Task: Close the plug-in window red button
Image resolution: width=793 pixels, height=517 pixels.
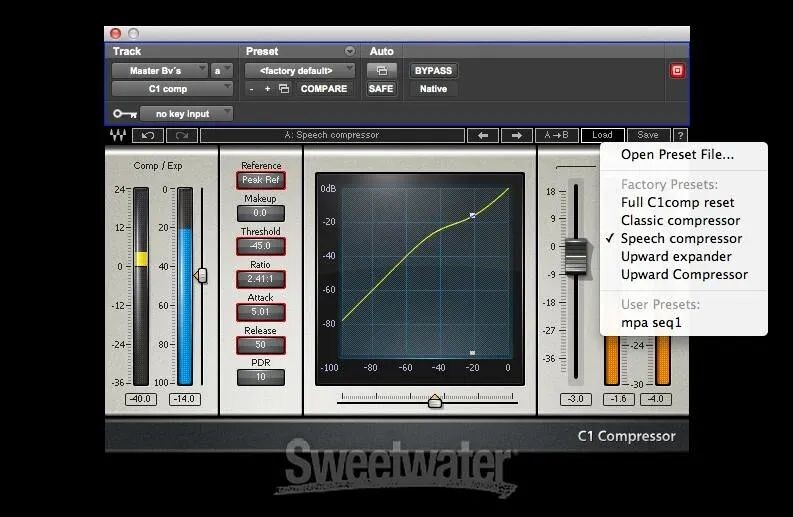Action: click(x=115, y=33)
